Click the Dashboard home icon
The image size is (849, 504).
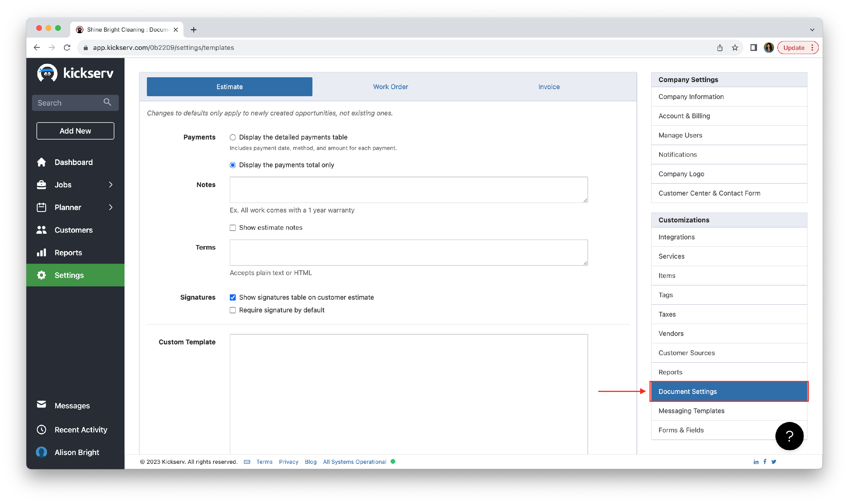[x=41, y=162]
